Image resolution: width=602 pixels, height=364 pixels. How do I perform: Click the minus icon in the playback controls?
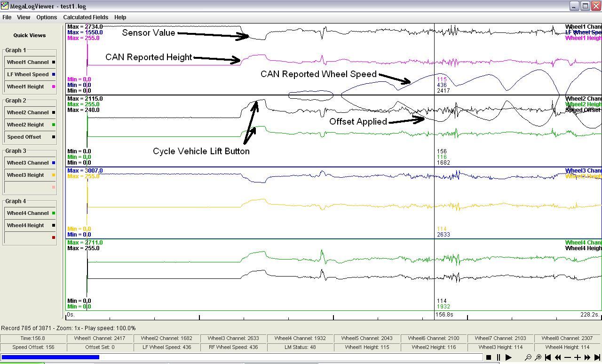(x=568, y=357)
